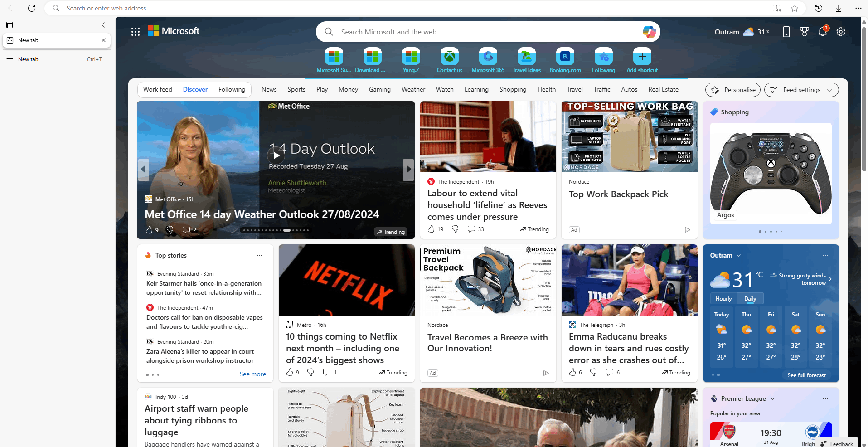Close the New tab in sidebar
The width and height of the screenshot is (868, 447).
pyautogui.click(x=103, y=40)
